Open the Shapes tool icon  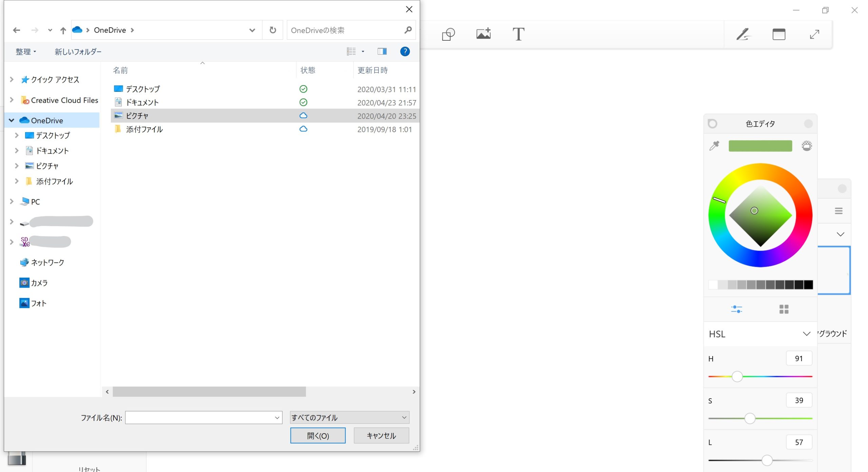(x=448, y=34)
